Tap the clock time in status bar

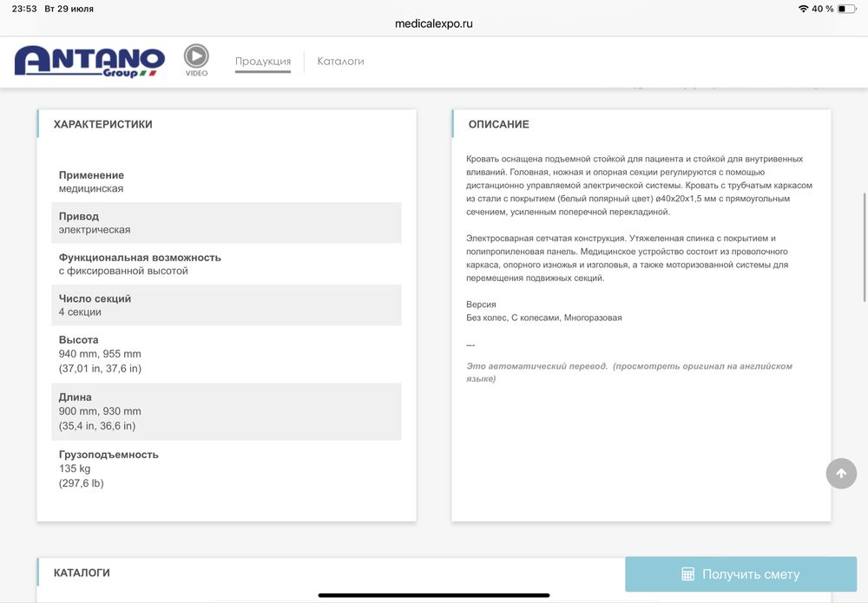click(24, 9)
